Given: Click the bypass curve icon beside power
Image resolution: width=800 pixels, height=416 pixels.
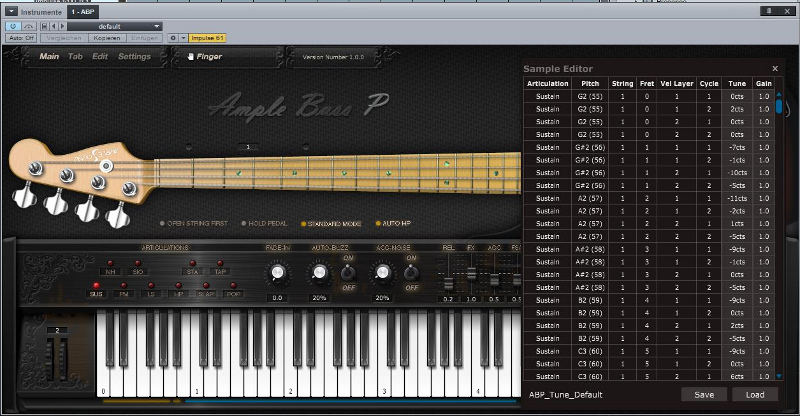Looking at the screenshot, I should (x=29, y=26).
